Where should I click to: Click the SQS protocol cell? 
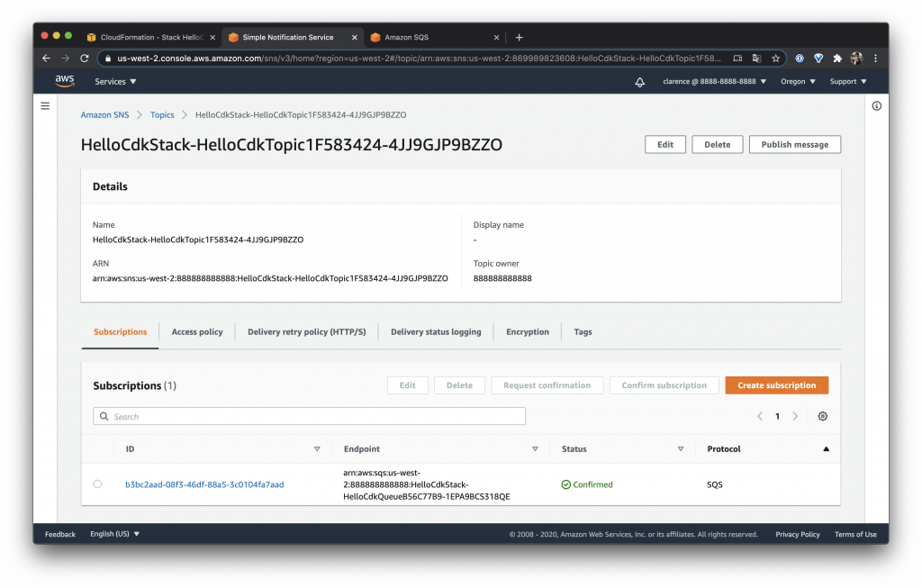[x=714, y=484]
